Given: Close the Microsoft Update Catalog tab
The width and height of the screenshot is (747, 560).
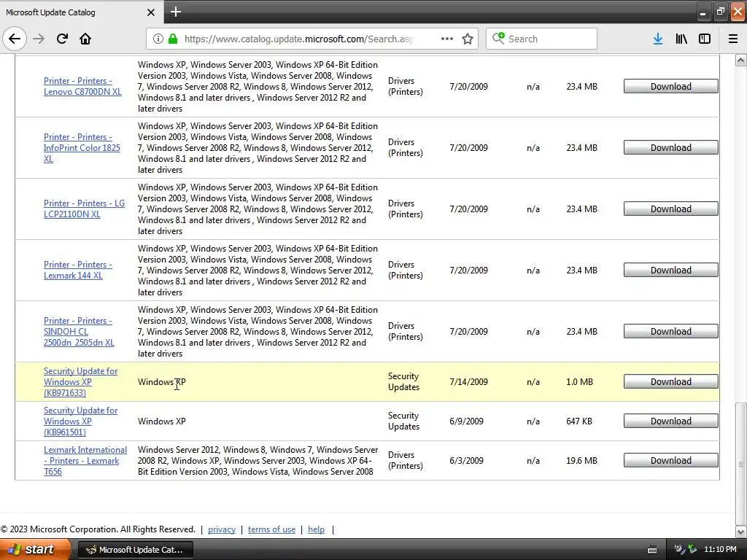Looking at the screenshot, I should point(150,12).
